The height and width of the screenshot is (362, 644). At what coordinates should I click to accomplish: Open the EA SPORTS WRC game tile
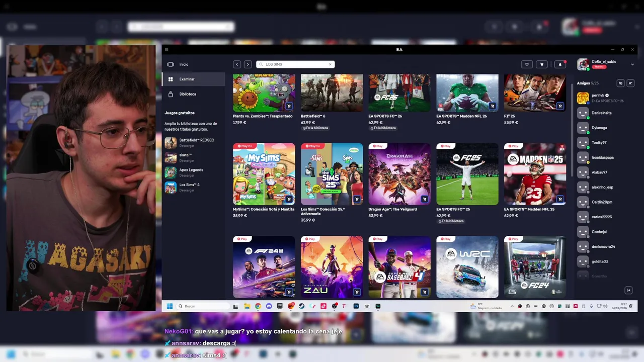click(467, 267)
